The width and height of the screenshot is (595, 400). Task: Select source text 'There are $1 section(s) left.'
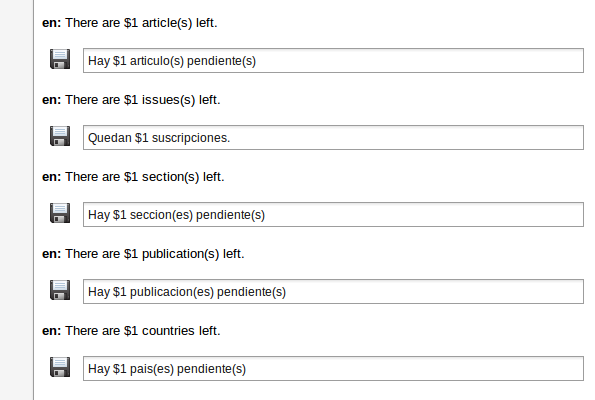tap(145, 177)
